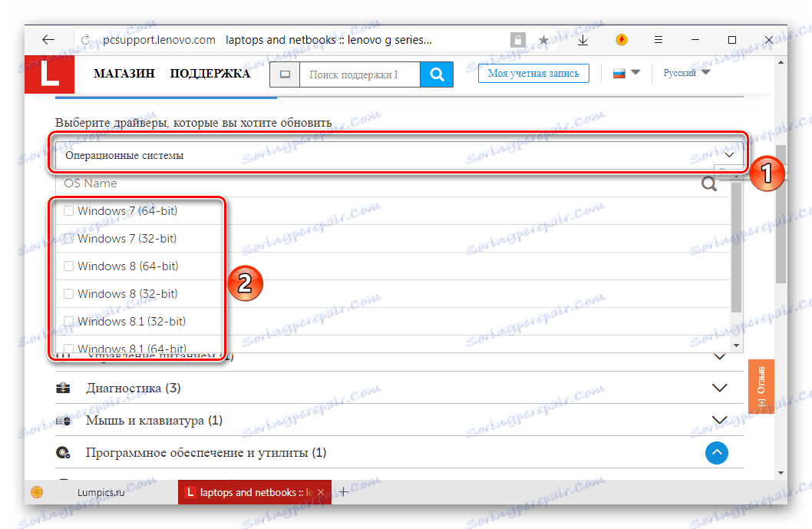812x529 pixels.
Task: Click pcsupport.lenovo.com address bar
Action: (159, 40)
